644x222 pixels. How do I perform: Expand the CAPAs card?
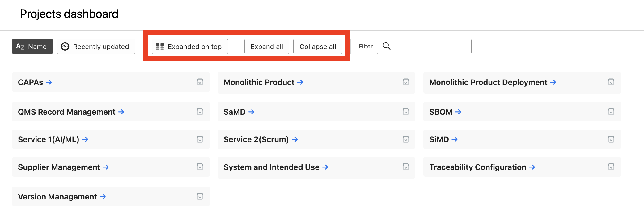point(200,82)
